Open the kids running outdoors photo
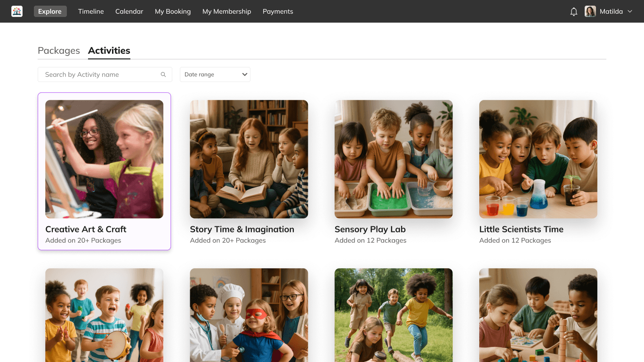644x362 pixels. point(394,315)
